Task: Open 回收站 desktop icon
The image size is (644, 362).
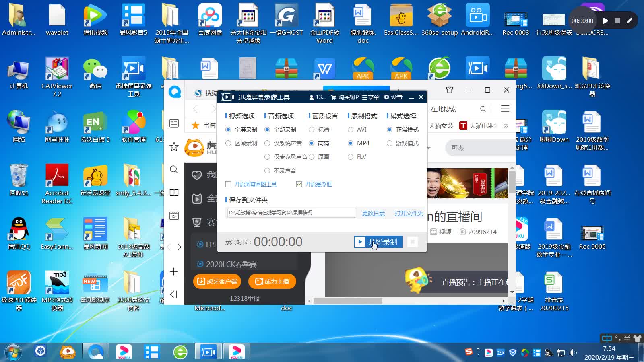Action: tap(19, 180)
